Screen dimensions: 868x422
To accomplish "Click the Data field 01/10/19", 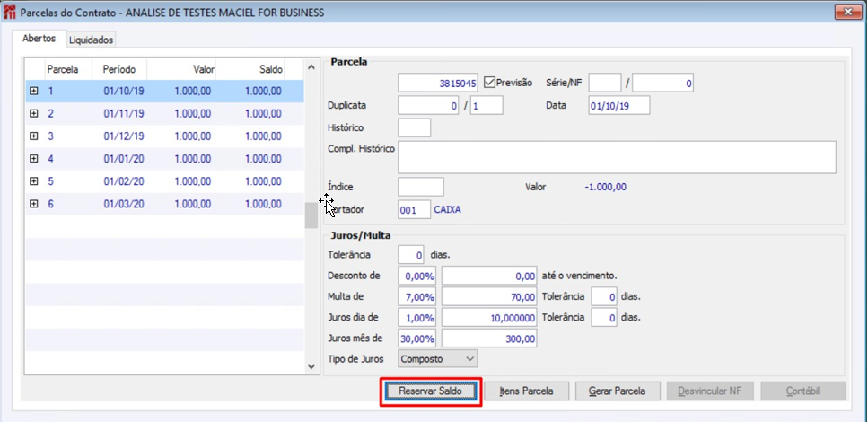I will tap(619, 105).
